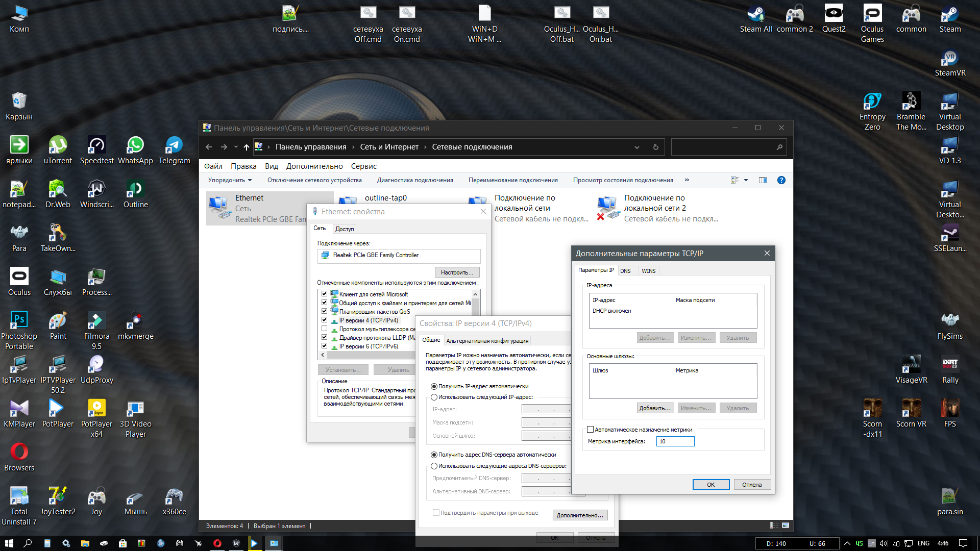Expand the Упорядочить dropdown menu

pyautogui.click(x=230, y=180)
